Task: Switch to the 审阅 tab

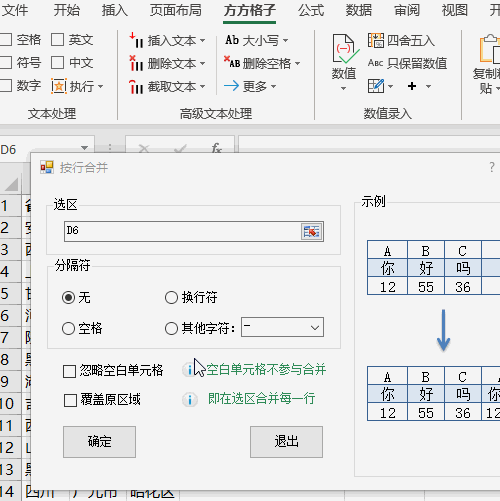Action: (x=407, y=11)
